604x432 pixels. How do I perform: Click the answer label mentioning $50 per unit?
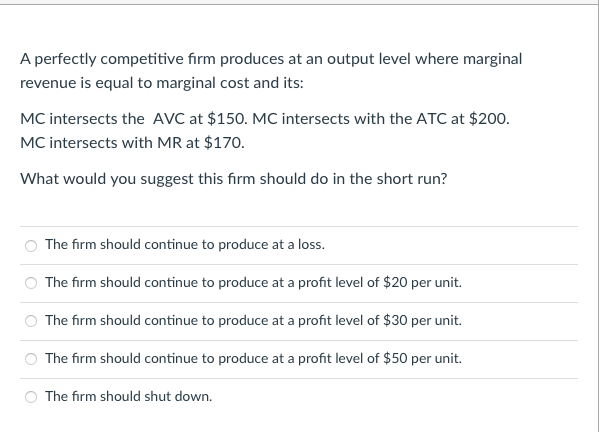click(253, 358)
